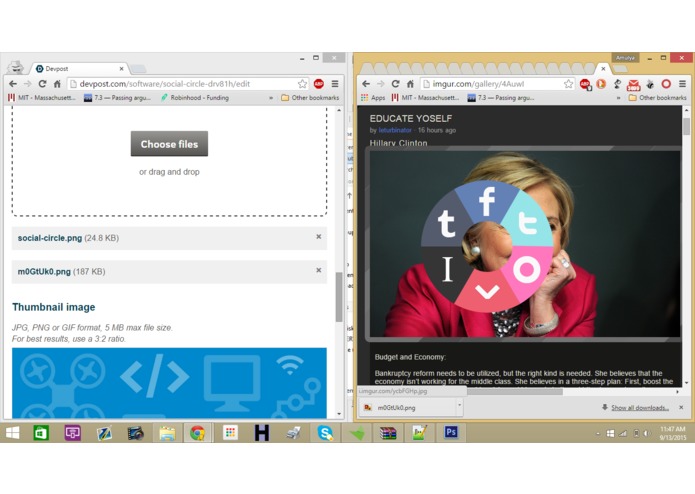Open a new tab in Devpost window
The height and width of the screenshot is (494, 695).
(x=138, y=69)
